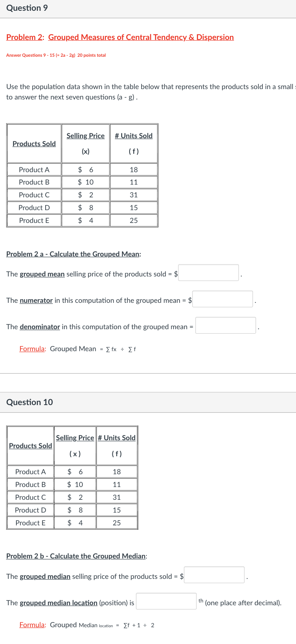Viewport: 296px width, 644px height.
Task: Click the grouped mean answer input field
Action: [208, 272]
